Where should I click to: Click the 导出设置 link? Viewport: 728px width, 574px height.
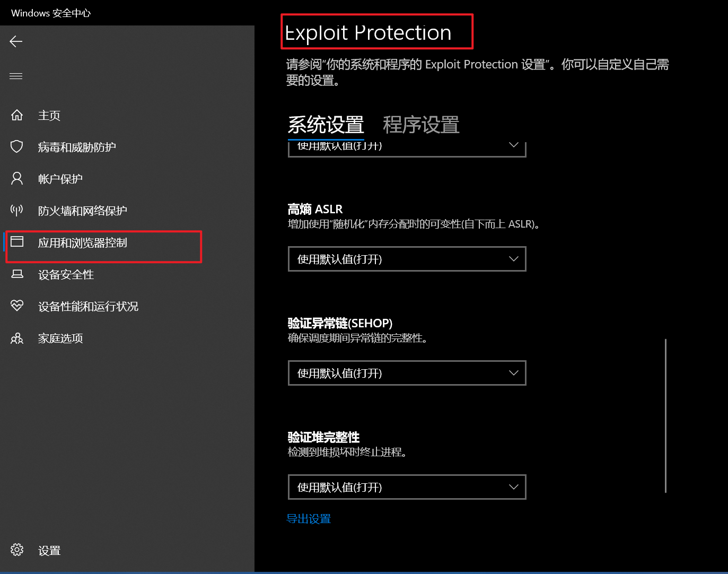point(309,519)
